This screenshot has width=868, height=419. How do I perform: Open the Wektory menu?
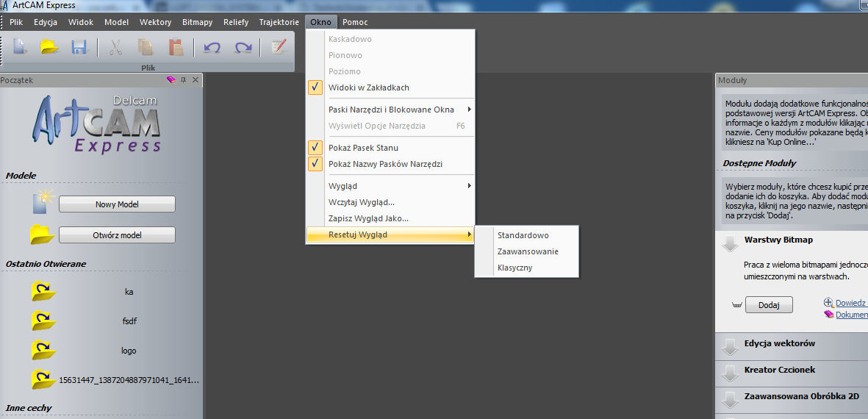[156, 22]
